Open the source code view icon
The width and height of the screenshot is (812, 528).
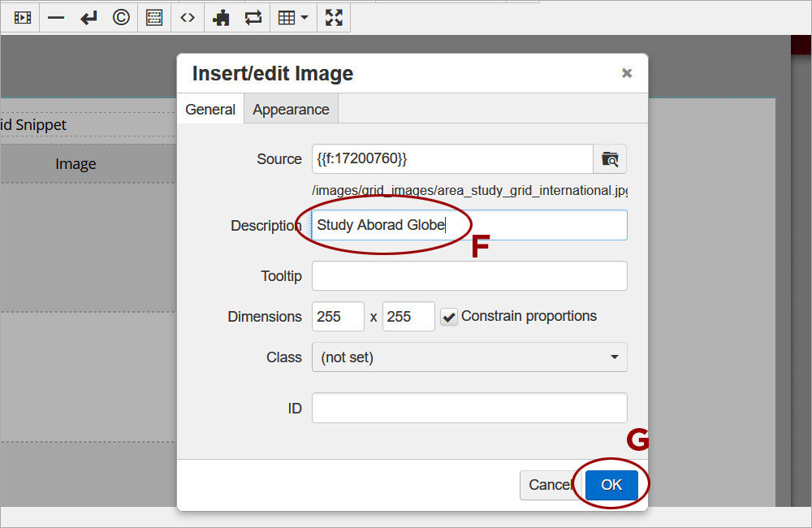point(188,17)
